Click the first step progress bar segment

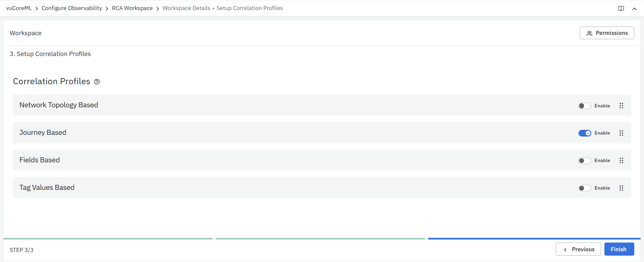pyautogui.click(x=108, y=239)
